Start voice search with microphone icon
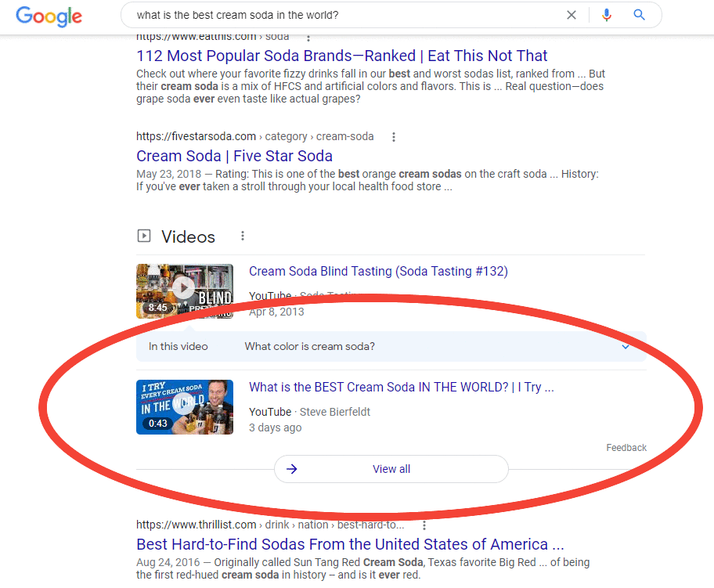Image resolution: width=714 pixels, height=588 pixels. pyautogui.click(x=606, y=15)
